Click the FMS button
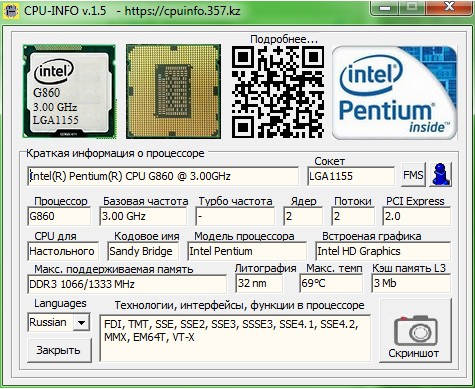The width and height of the screenshot is (475, 389). [413, 174]
